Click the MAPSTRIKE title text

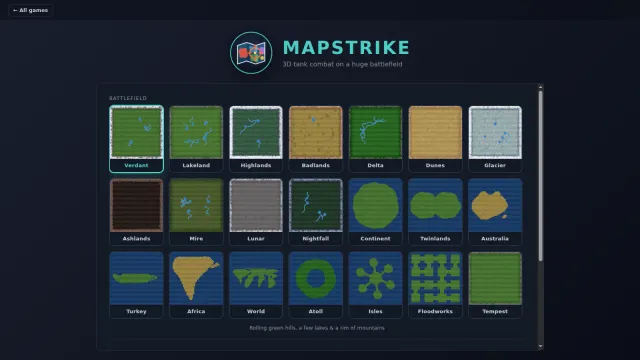[346, 48]
